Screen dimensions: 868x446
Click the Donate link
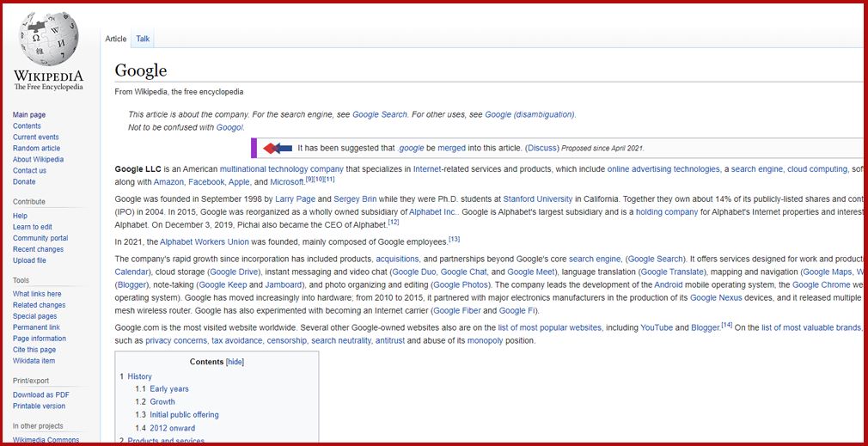pyautogui.click(x=24, y=181)
